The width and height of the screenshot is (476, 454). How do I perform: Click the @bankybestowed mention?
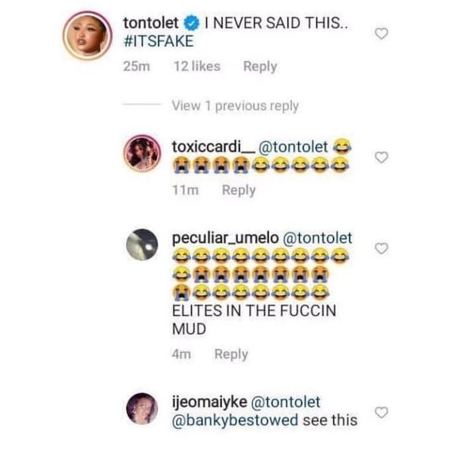point(234,420)
